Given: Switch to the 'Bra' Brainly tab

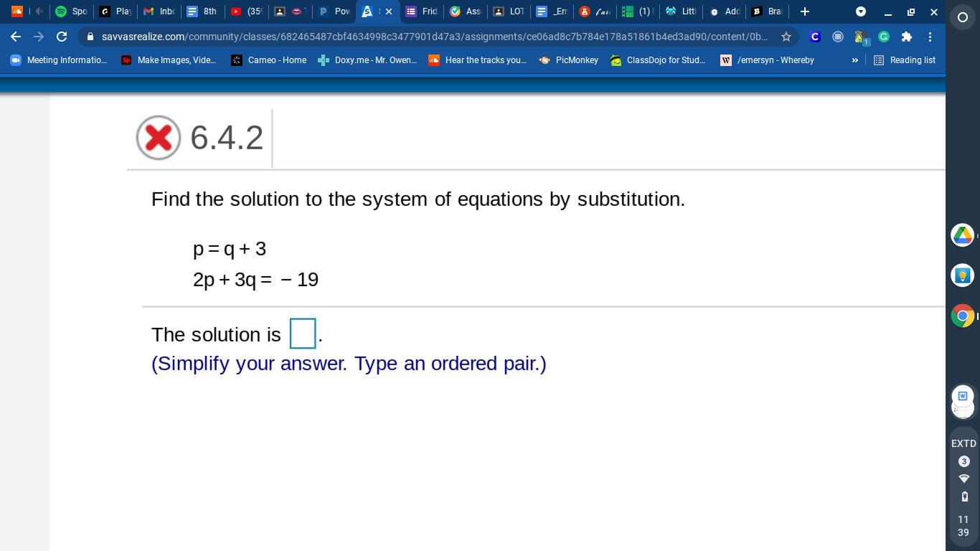Looking at the screenshot, I should click(766, 11).
